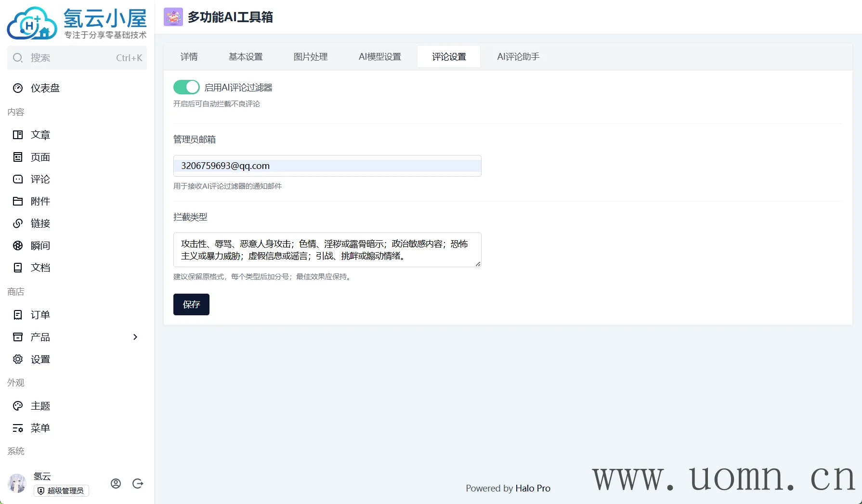862x504 pixels.
Task: Click the sidebar search box (搜索)
Action: (x=77, y=58)
